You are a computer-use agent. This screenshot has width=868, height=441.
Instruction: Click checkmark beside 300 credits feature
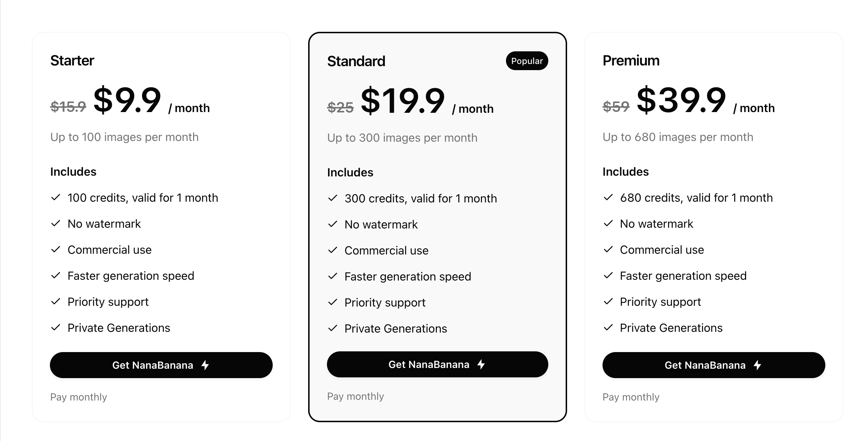[x=333, y=198]
